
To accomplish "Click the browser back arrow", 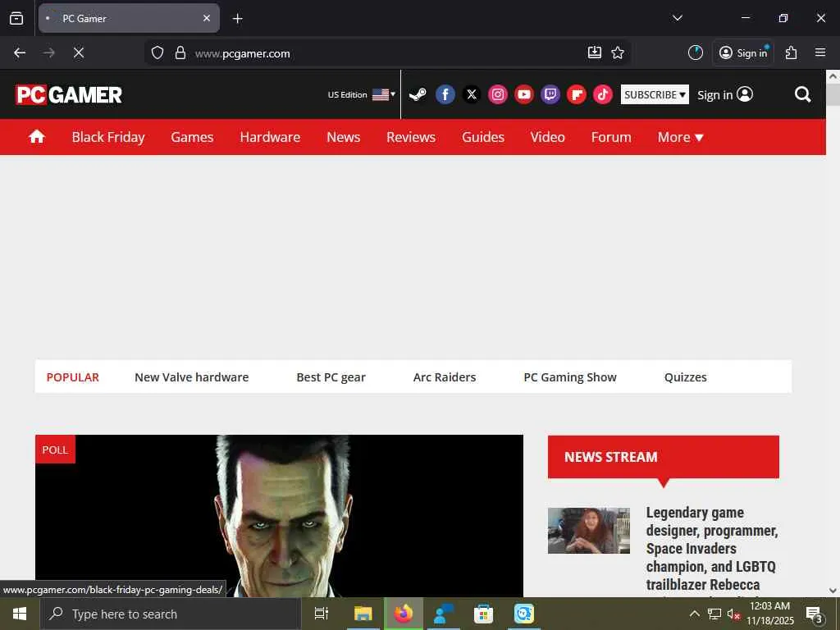I will point(20,52).
